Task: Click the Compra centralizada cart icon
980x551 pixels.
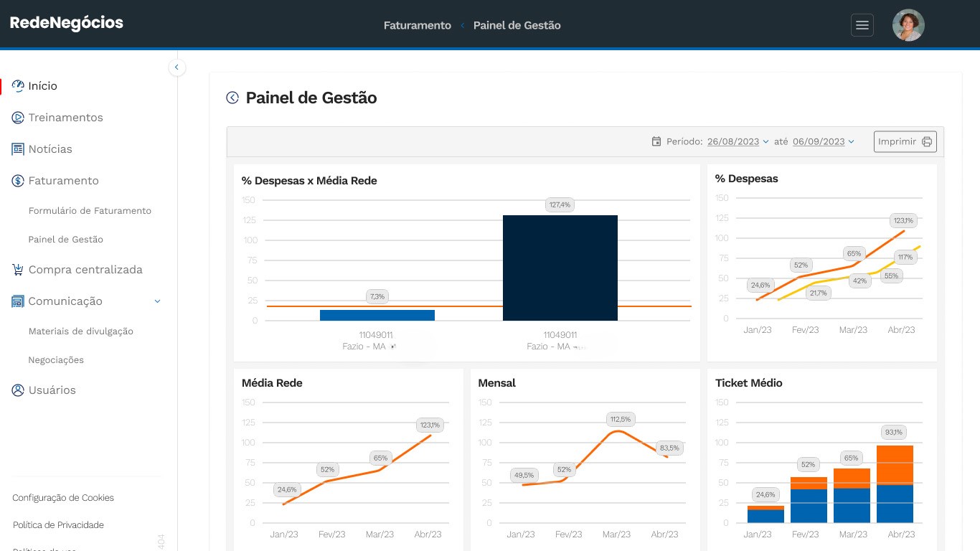Action: [18, 270]
